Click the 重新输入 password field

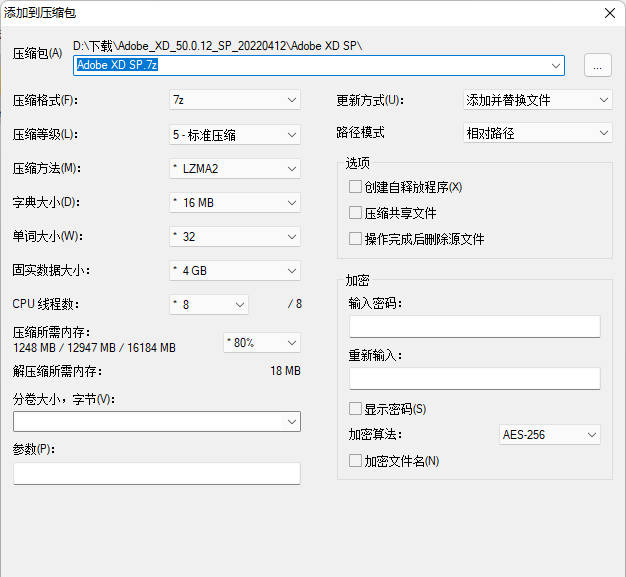pos(475,378)
